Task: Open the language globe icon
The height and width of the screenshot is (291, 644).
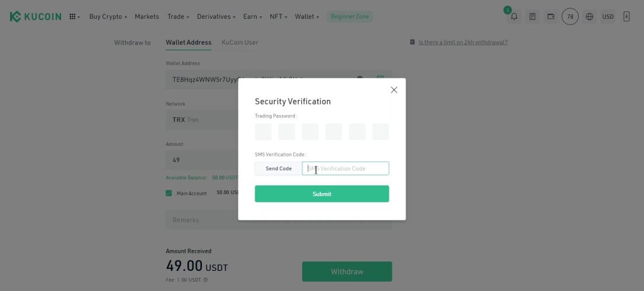Action: (589, 17)
